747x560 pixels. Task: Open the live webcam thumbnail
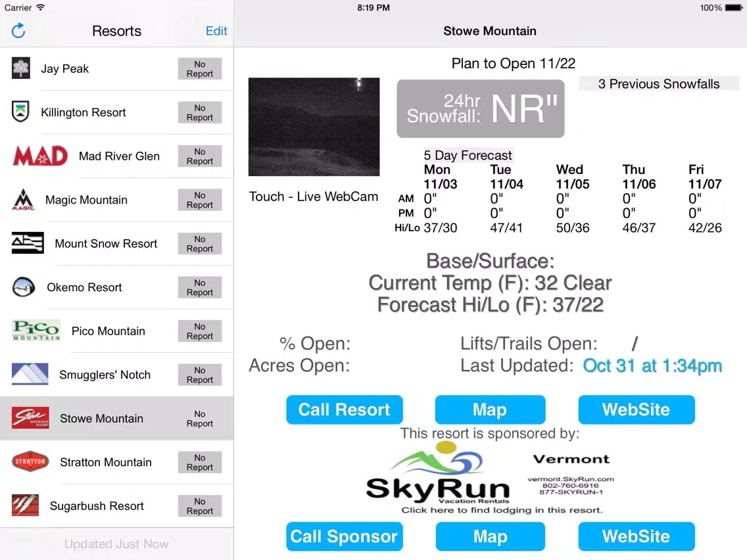[x=314, y=127]
